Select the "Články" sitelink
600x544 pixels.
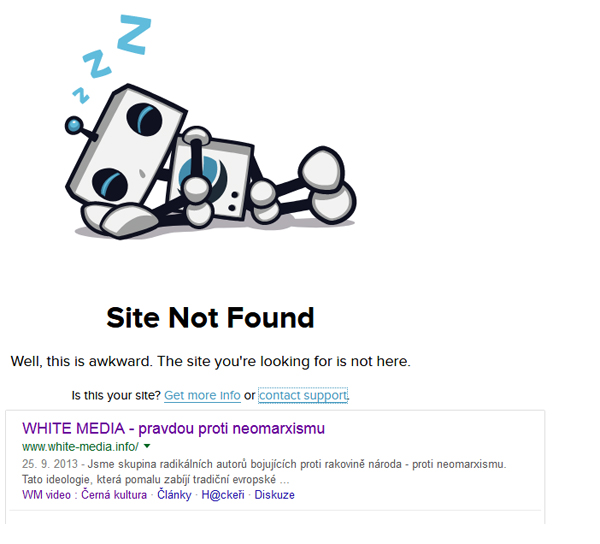(x=174, y=495)
